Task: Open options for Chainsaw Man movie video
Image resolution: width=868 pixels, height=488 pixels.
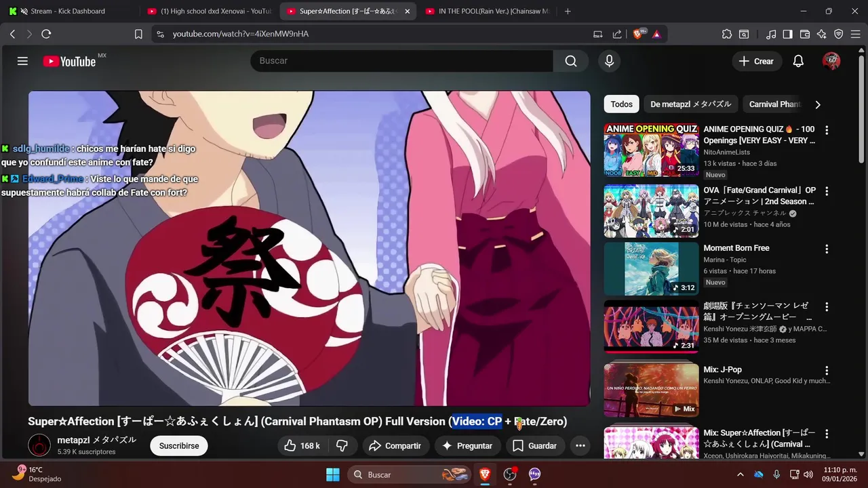Action: point(827,306)
